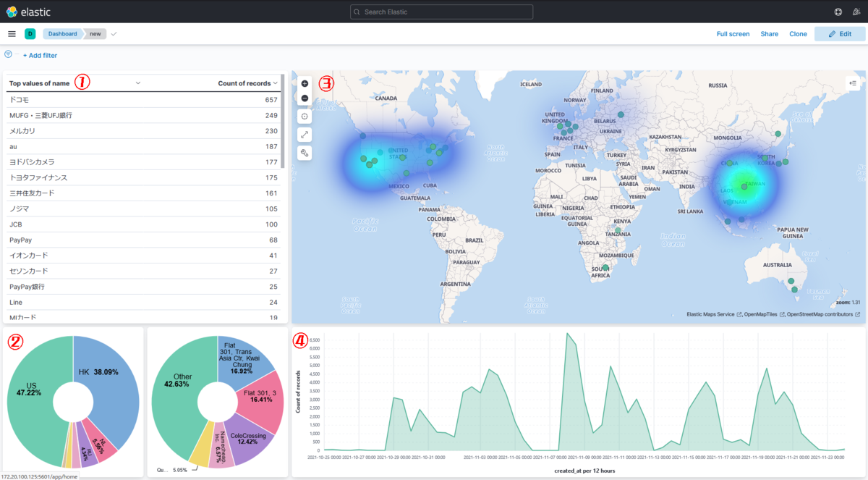Zoom out on the map
Screen dimensions: 868x480
point(305,98)
